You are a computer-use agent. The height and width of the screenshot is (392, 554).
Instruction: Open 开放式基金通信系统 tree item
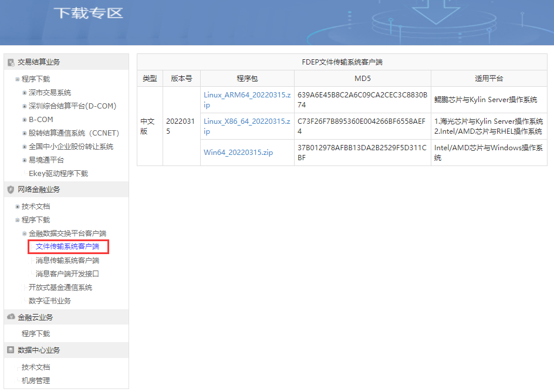click(x=60, y=288)
